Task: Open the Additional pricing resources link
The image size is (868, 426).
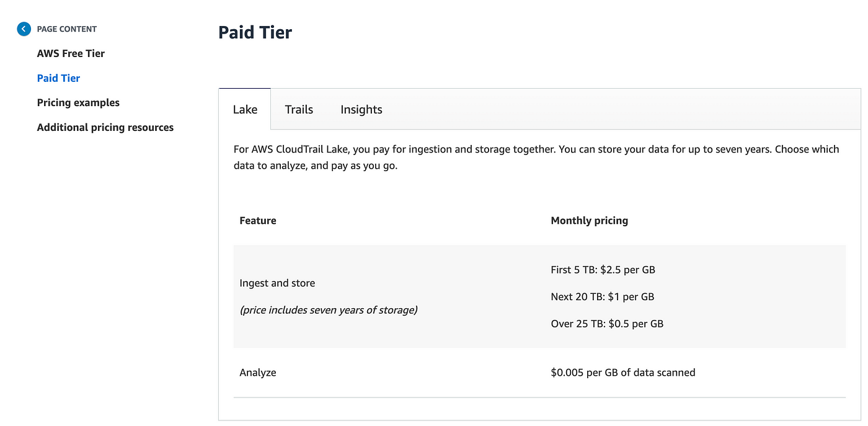Action: [105, 128]
